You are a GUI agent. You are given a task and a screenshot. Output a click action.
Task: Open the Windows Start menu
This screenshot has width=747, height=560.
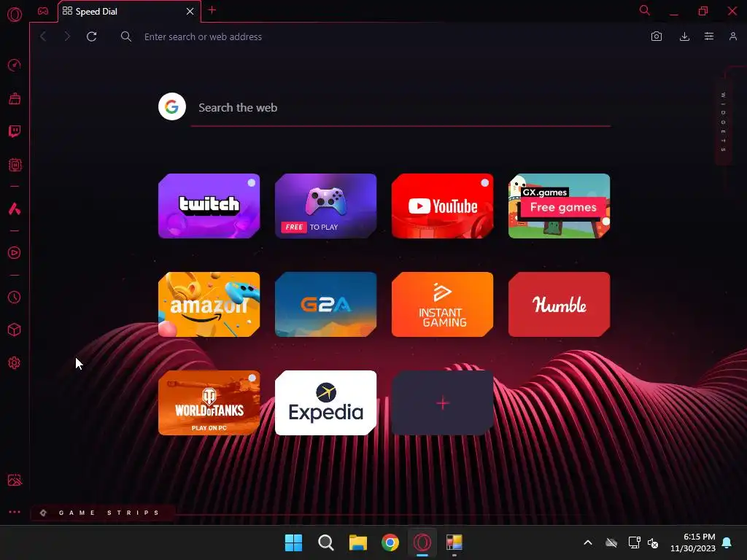pyautogui.click(x=293, y=542)
